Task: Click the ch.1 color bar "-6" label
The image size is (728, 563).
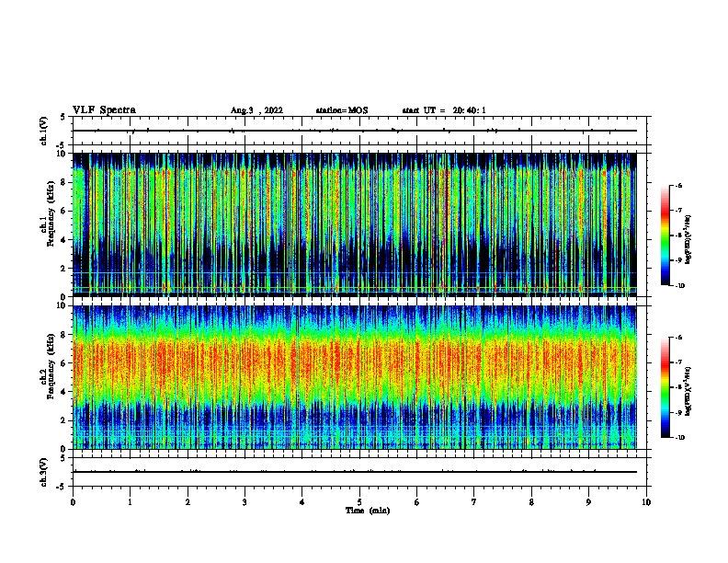Action: (x=678, y=185)
